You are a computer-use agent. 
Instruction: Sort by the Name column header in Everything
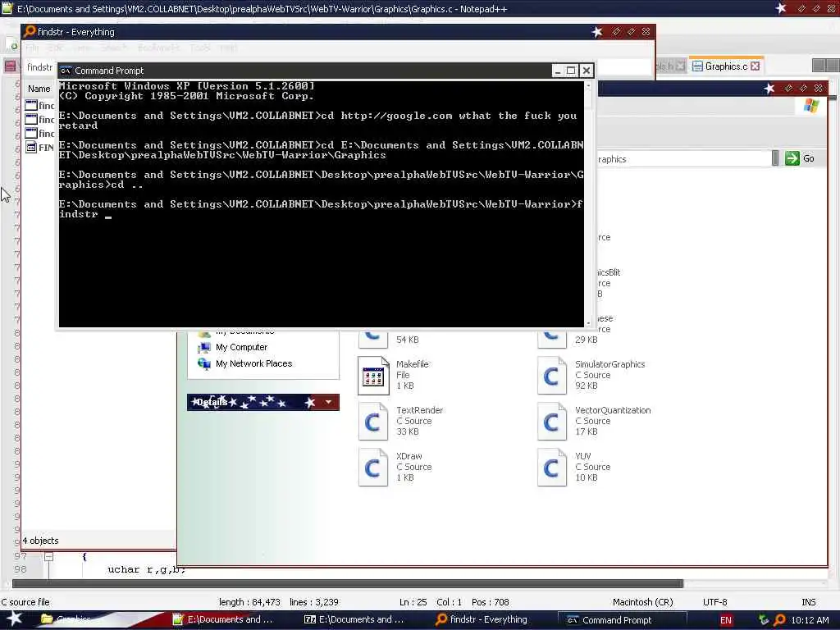pyautogui.click(x=39, y=89)
